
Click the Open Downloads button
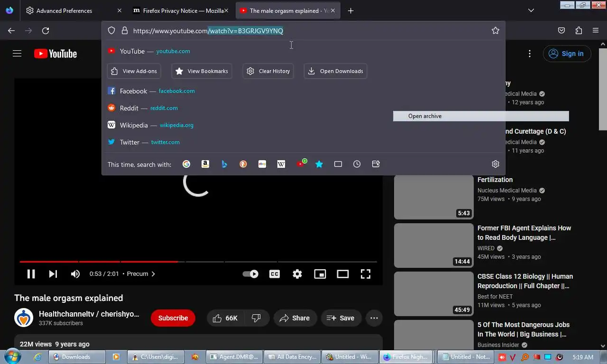(x=335, y=71)
